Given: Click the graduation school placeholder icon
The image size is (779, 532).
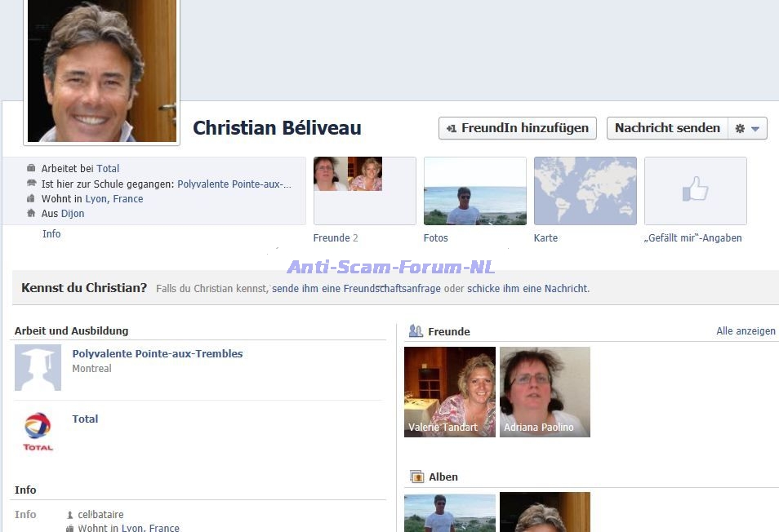Looking at the screenshot, I should pos(38,367).
